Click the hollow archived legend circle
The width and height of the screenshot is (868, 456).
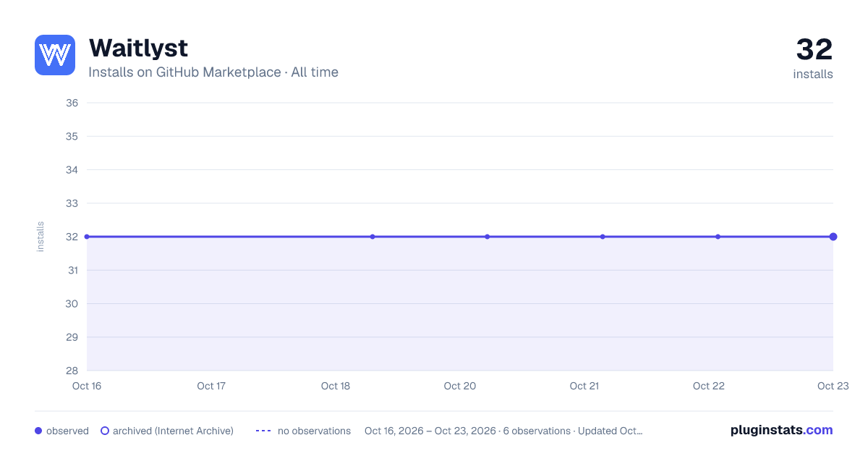click(x=105, y=431)
